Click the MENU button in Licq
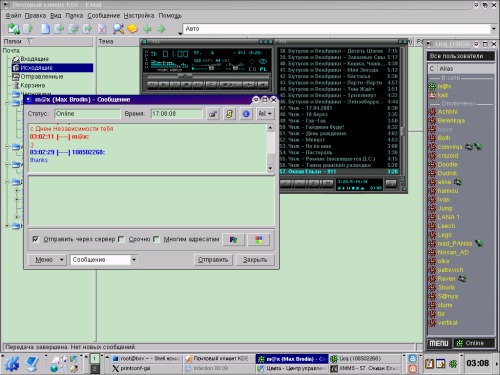 tap(439, 343)
